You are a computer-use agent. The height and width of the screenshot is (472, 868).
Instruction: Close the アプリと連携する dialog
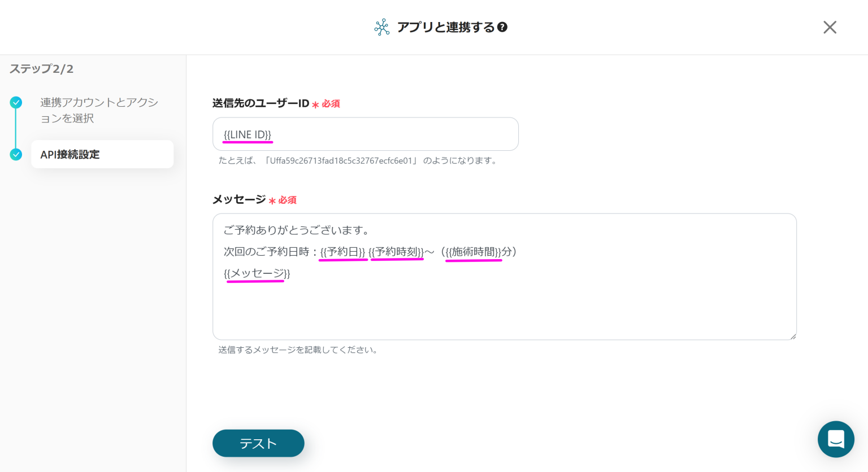pos(830,27)
